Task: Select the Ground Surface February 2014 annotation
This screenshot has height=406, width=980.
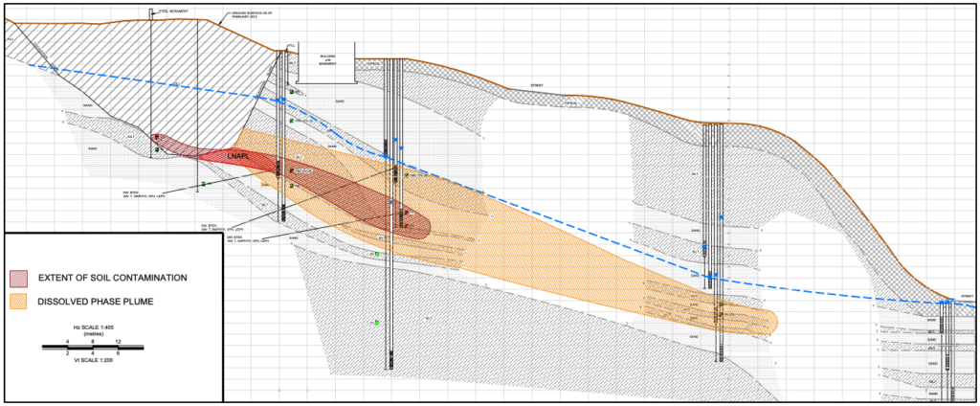Action: [x=247, y=16]
